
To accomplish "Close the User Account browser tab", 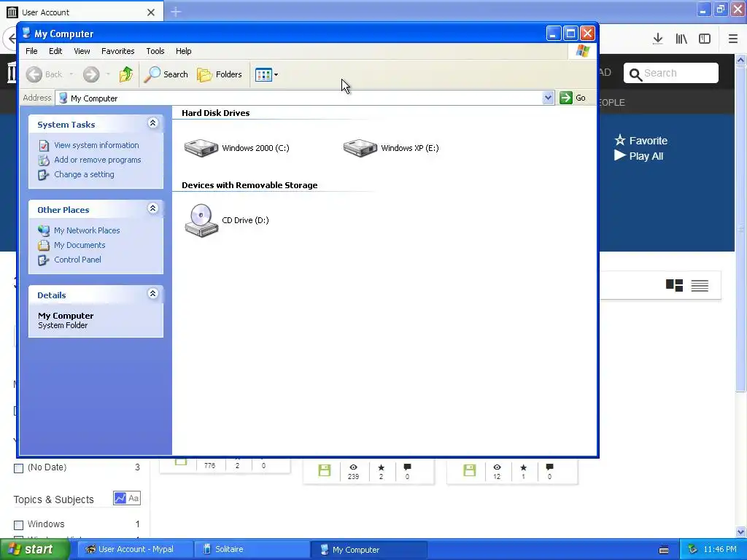I will pos(151,12).
